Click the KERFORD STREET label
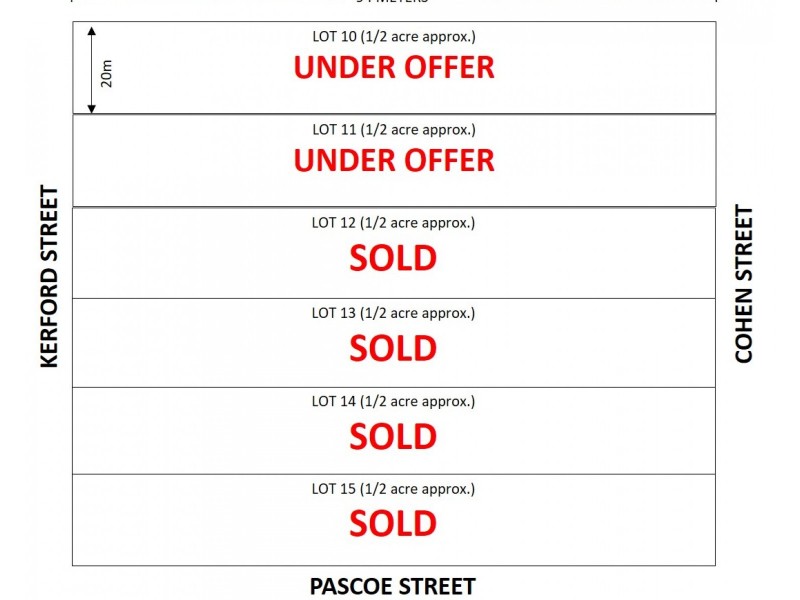Screen dimensions: 800x600 (49, 277)
